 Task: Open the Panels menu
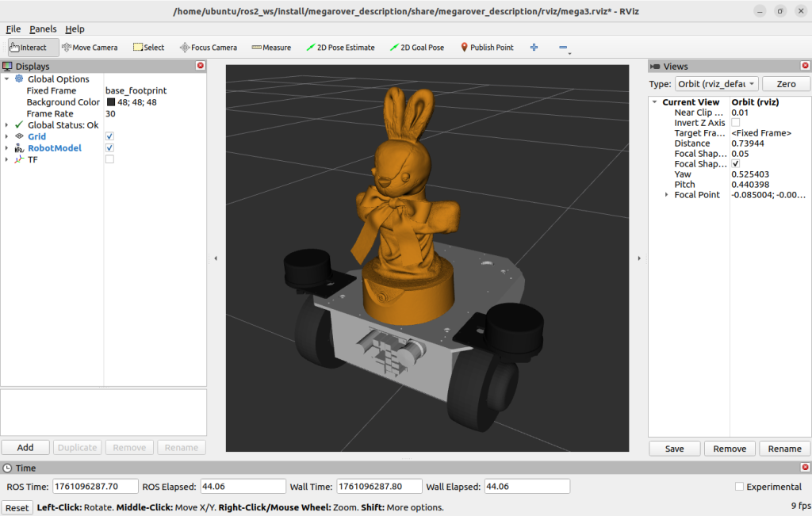pyautogui.click(x=43, y=29)
